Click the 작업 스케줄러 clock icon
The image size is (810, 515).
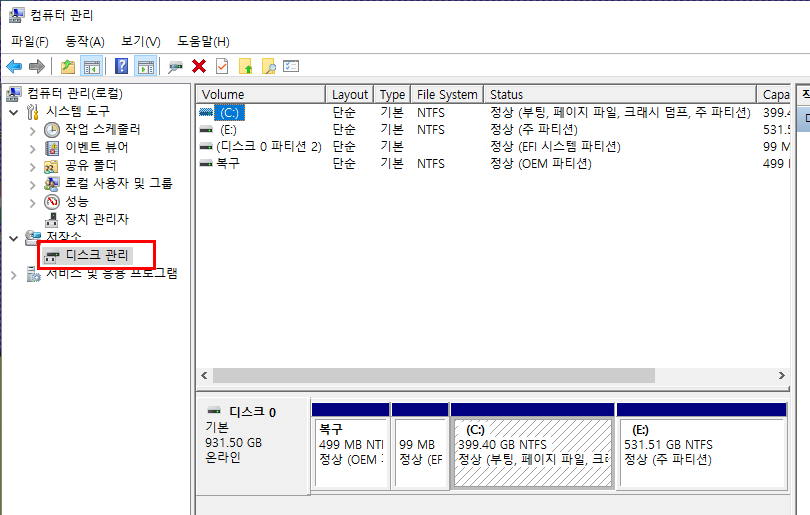52,130
